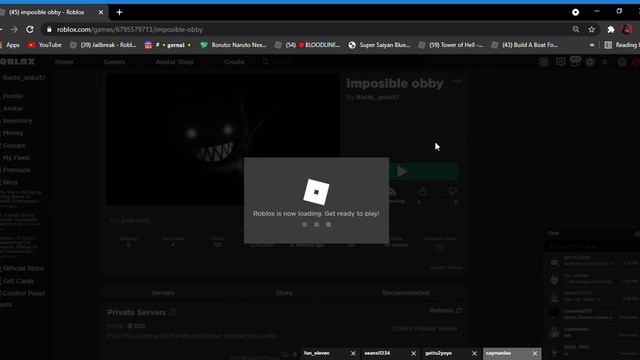Open the Roblox Home nav item

tap(64, 62)
